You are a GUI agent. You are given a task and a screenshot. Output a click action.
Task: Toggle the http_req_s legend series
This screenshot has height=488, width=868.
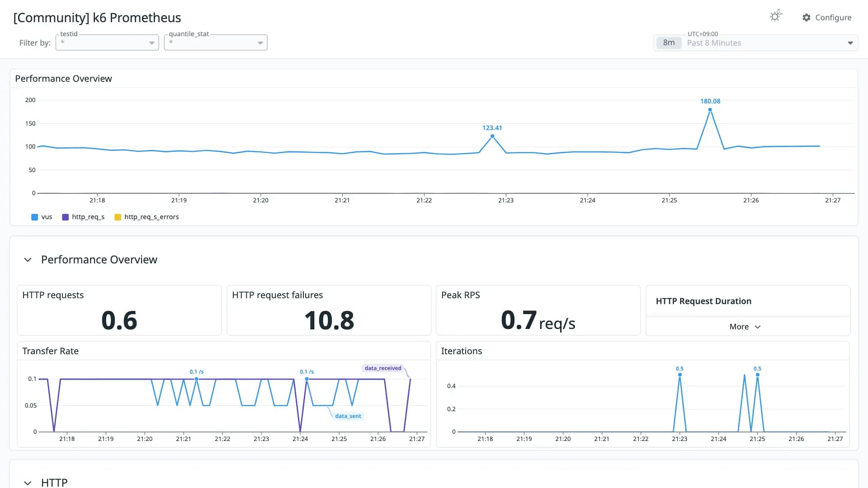(x=83, y=217)
